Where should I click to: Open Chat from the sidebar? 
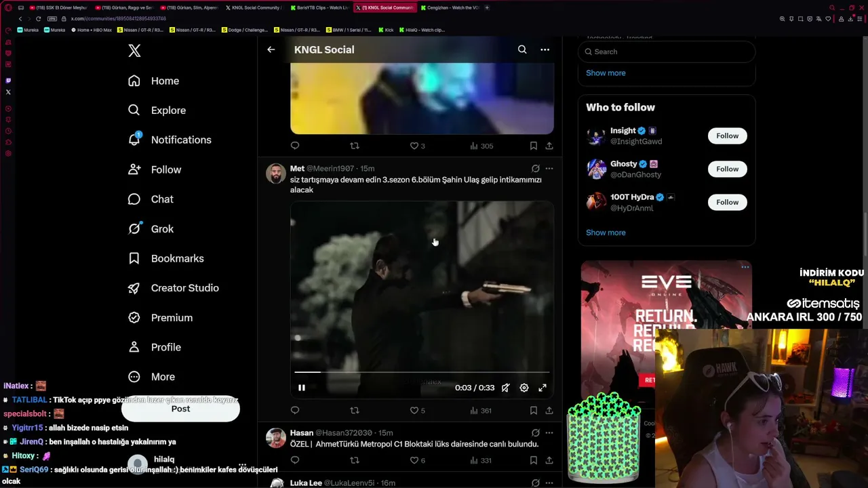[x=151, y=199]
